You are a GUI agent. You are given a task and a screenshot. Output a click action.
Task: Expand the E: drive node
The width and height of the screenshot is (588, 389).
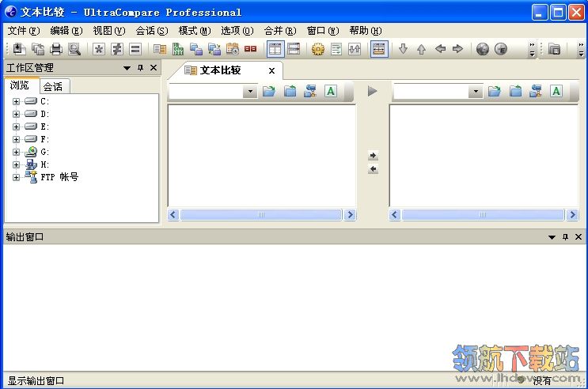(x=16, y=127)
